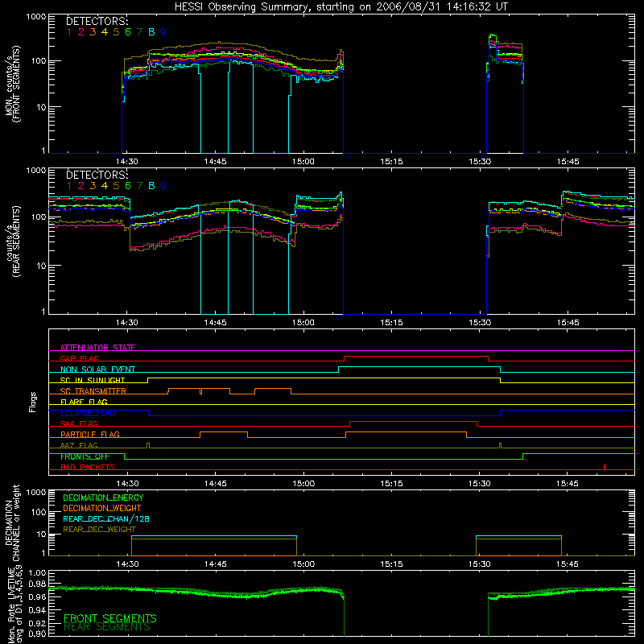Select detector 9 in front segments legend
This screenshot has width=644, height=644.
point(163,32)
